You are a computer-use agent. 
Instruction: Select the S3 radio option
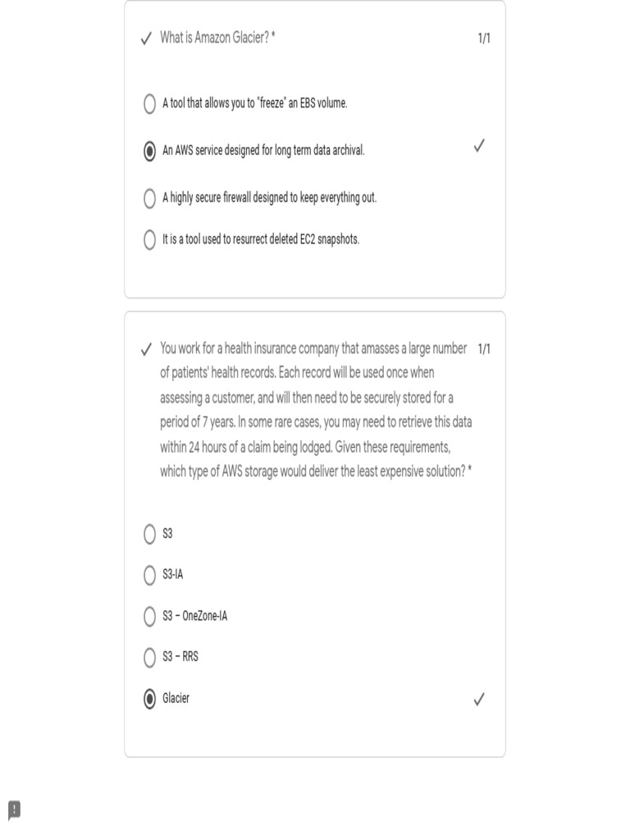pos(149,534)
